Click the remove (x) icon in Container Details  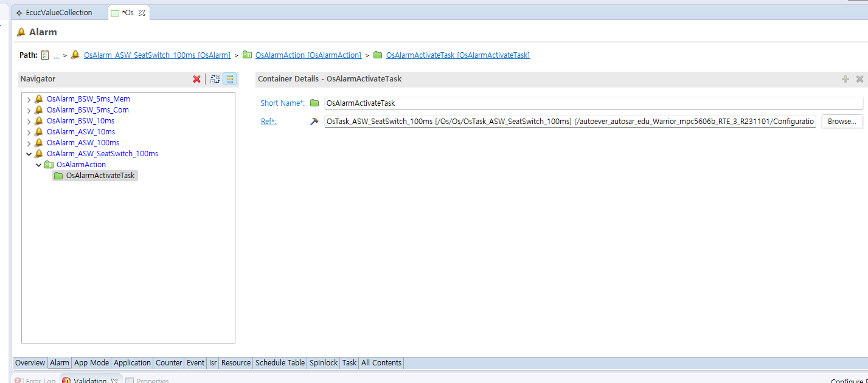tap(859, 79)
